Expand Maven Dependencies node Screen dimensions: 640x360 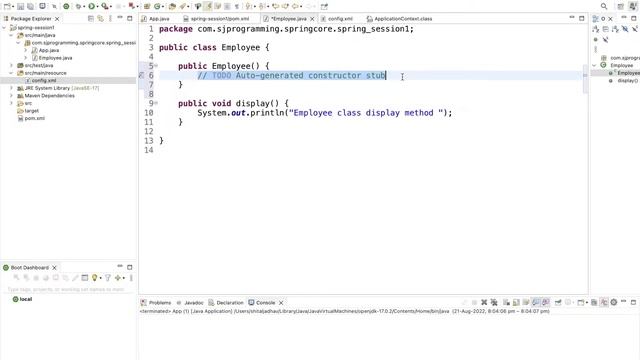(x=11, y=96)
